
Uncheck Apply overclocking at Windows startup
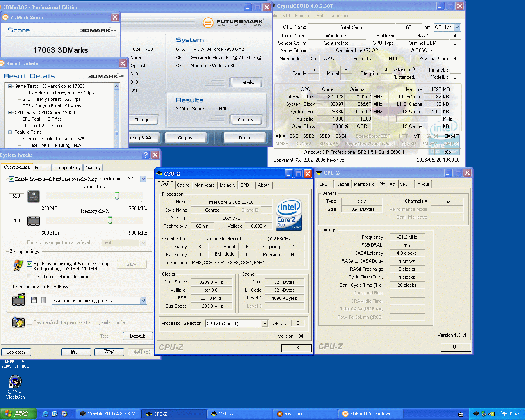[x=30, y=264]
